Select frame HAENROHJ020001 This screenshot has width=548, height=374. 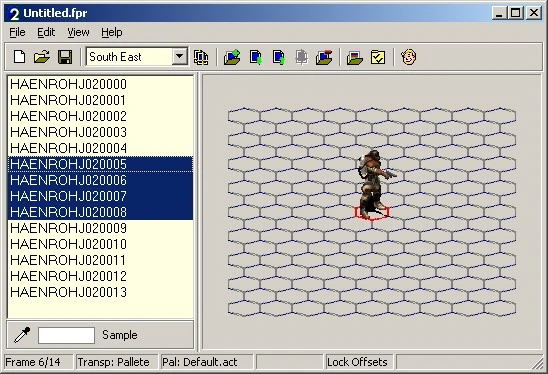pyautogui.click(x=100, y=100)
